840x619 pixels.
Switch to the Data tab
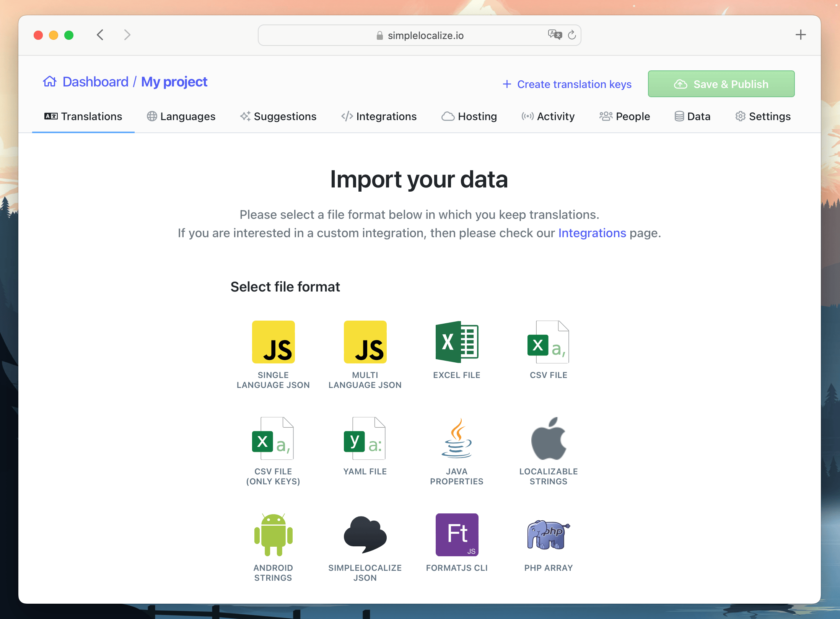(x=692, y=116)
